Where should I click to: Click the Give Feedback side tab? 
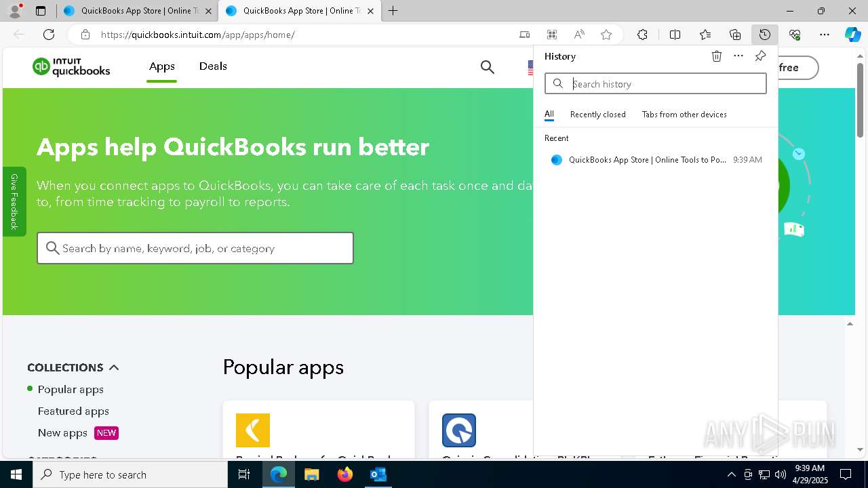14,201
